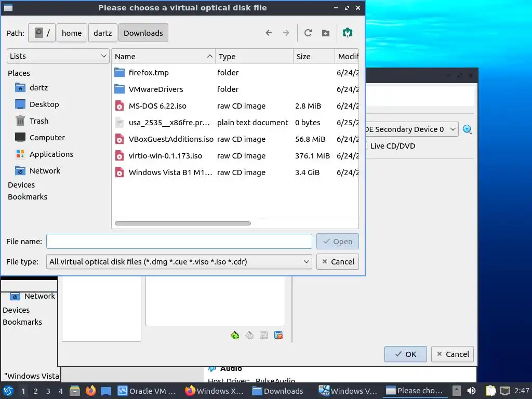This screenshot has width=532, height=399.
Task: Click the Open button
Action: click(338, 241)
